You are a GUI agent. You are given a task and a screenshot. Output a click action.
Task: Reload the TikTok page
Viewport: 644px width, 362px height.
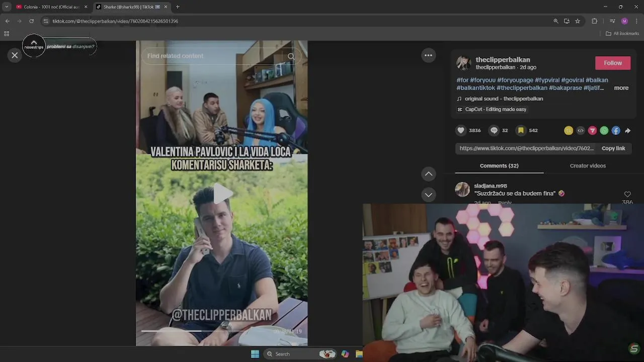[x=31, y=21]
